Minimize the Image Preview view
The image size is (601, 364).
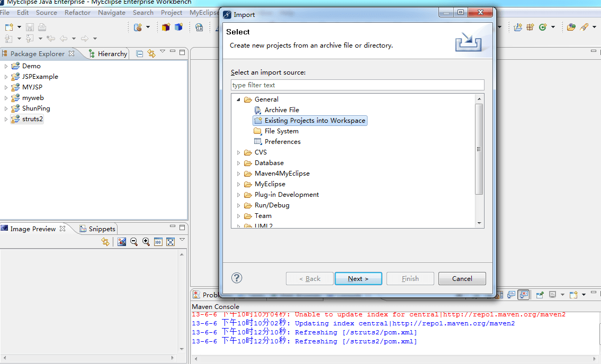click(173, 227)
